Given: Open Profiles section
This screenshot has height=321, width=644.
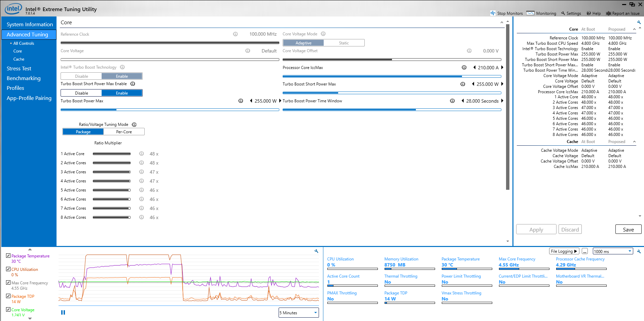Looking at the screenshot, I should click(x=15, y=88).
